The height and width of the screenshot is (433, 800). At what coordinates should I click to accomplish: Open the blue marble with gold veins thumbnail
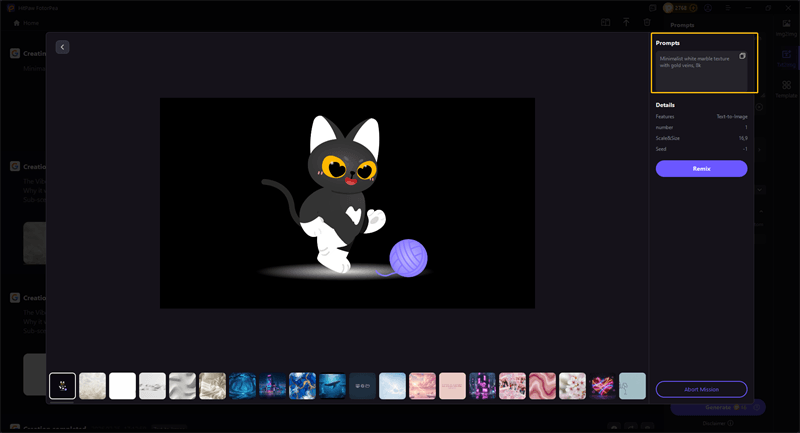tap(302, 386)
